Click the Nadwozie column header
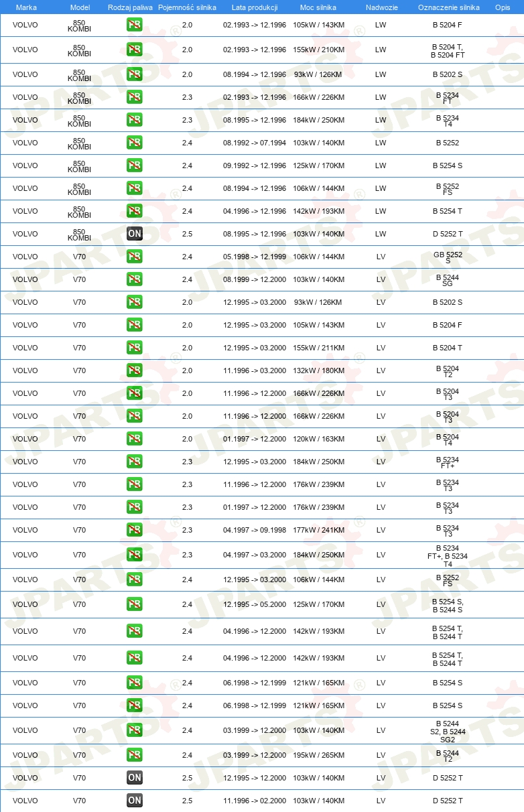524x812 pixels. (381, 7)
